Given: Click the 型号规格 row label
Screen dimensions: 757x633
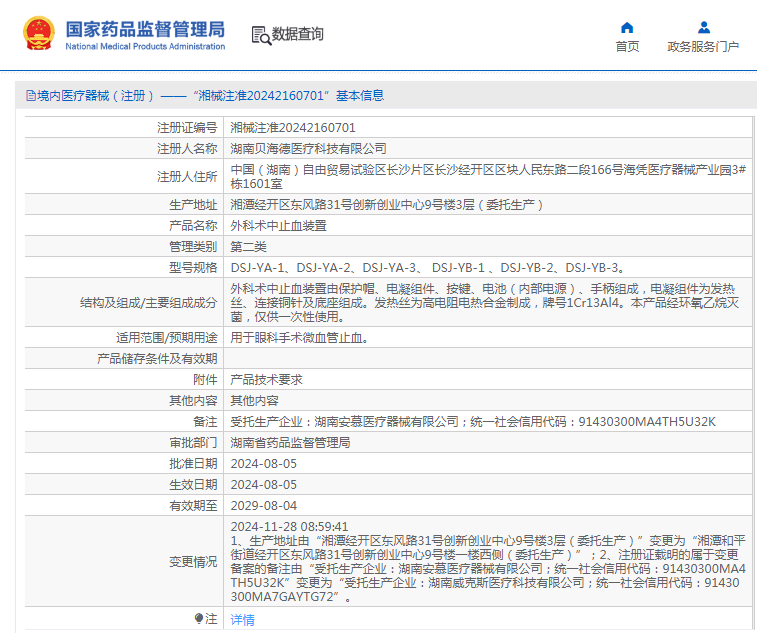Looking at the screenshot, I should click(193, 267).
